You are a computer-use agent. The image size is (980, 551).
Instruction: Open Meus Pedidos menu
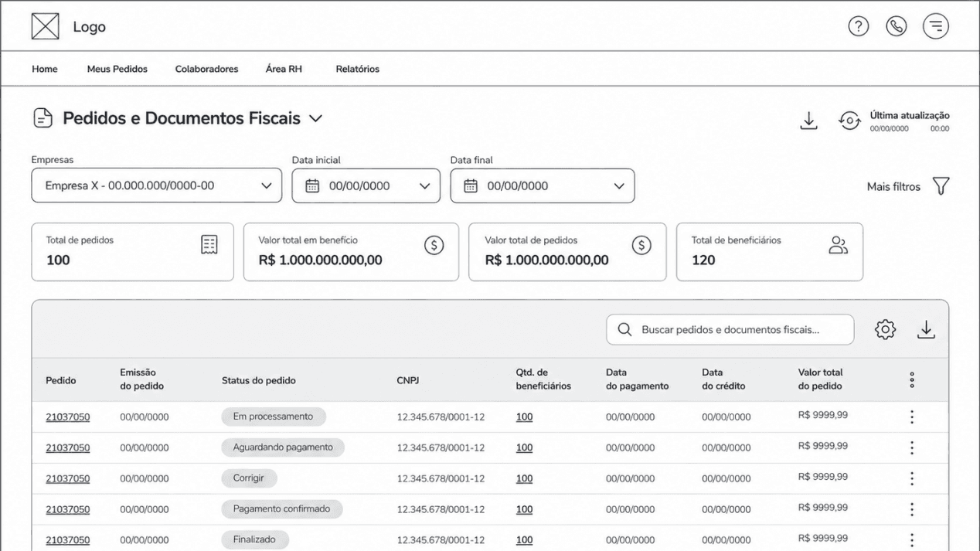pyautogui.click(x=117, y=69)
